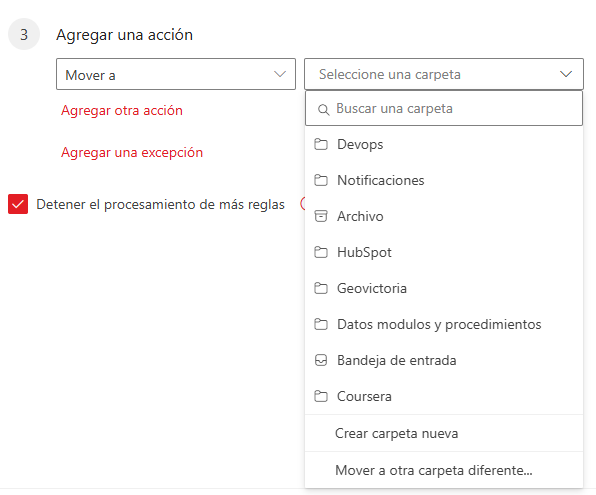The height and width of the screenshot is (495, 596).
Task: Click the Coursera folder icon
Action: tap(321, 397)
